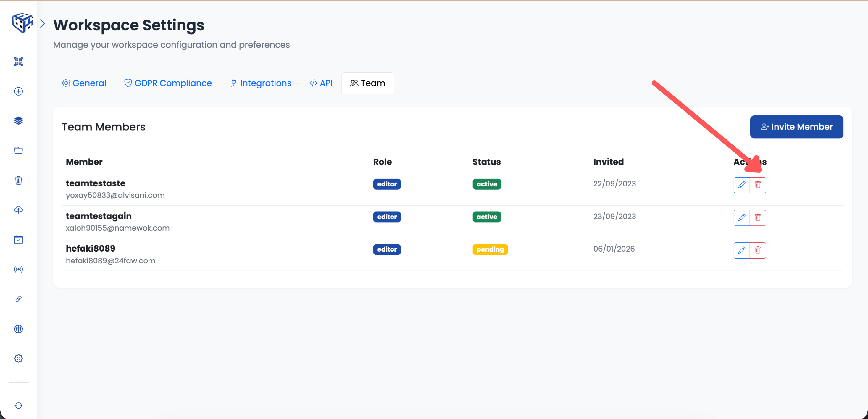Switch to the Integrations tab

coord(260,83)
